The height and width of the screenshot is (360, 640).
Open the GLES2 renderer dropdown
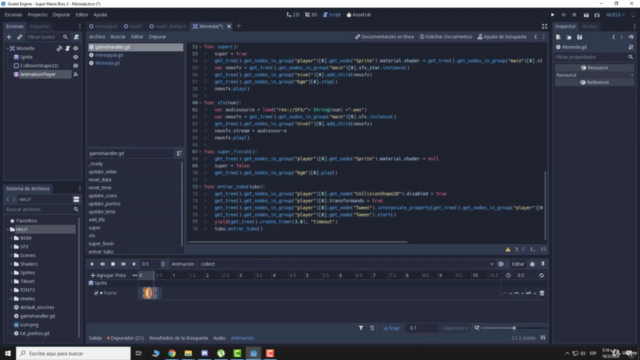pyautogui.click(x=616, y=15)
